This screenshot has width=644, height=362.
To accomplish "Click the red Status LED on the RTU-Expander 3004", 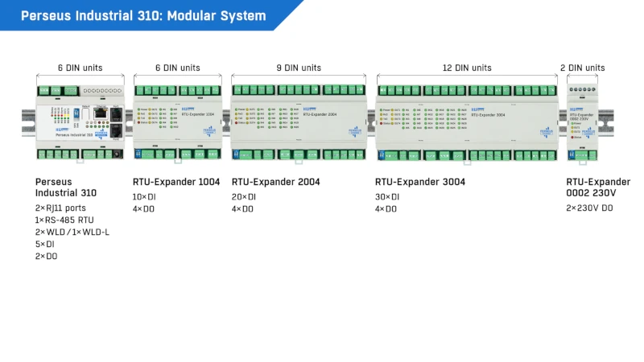I will [381, 124].
